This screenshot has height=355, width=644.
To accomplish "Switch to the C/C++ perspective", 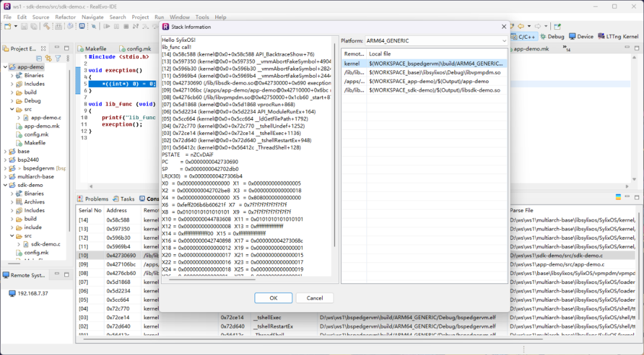I will pyautogui.click(x=524, y=36).
